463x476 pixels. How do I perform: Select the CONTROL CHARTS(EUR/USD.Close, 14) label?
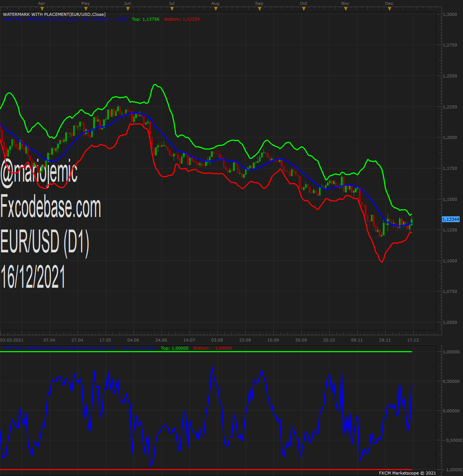click(x=45, y=19)
